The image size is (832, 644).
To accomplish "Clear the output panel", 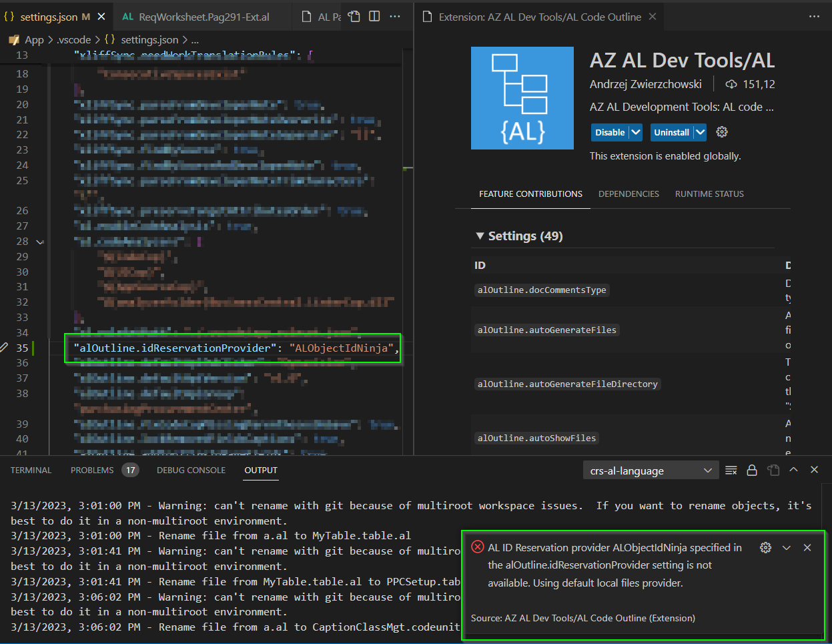I will [x=731, y=470].
